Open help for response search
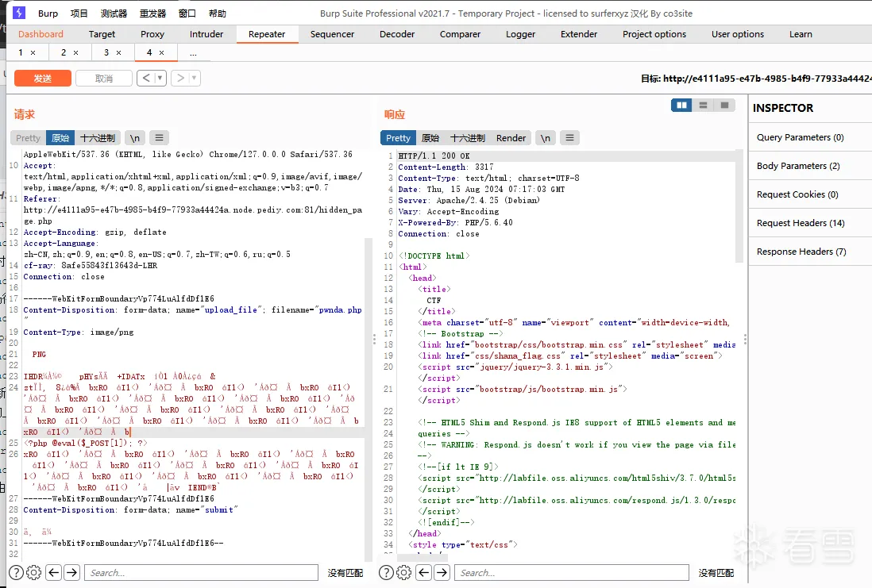Viewport: 872px width, 588px height. pos(386,572)
